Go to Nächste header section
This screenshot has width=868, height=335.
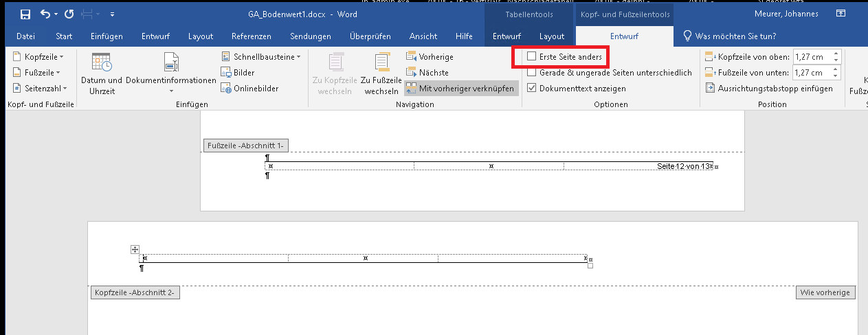point(427,72)
